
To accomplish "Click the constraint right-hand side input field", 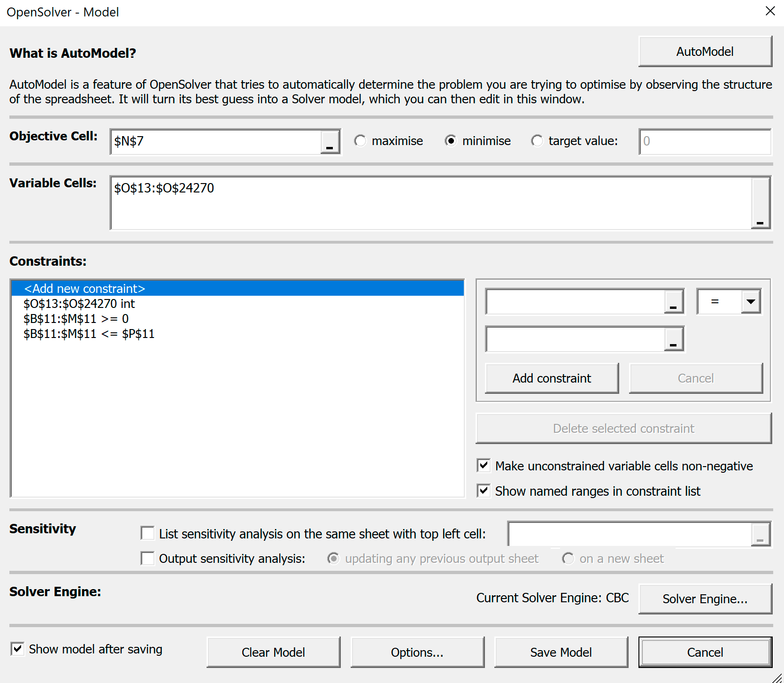I will tap(575, 339).
